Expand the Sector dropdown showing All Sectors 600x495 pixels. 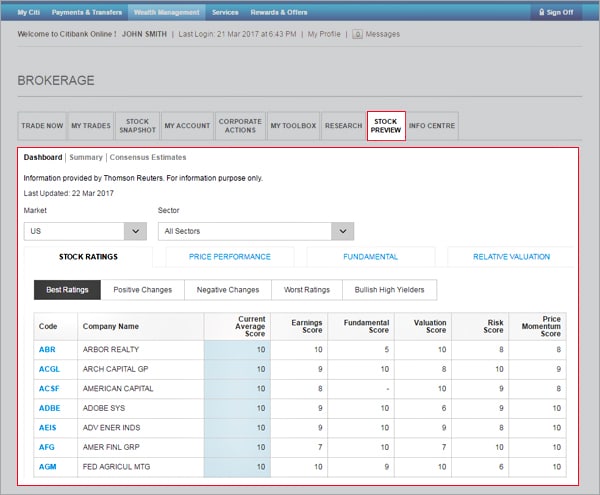pyautogui.click(x=256, y=231)
